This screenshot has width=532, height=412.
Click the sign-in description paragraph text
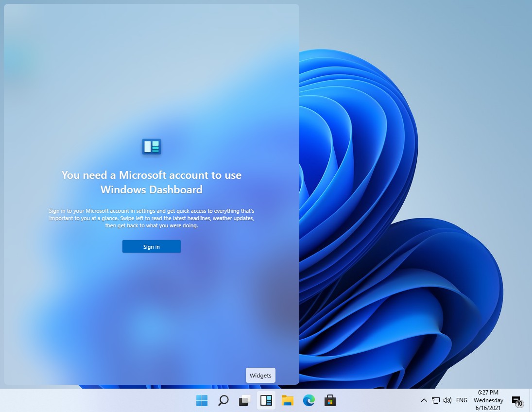[151, 218]
